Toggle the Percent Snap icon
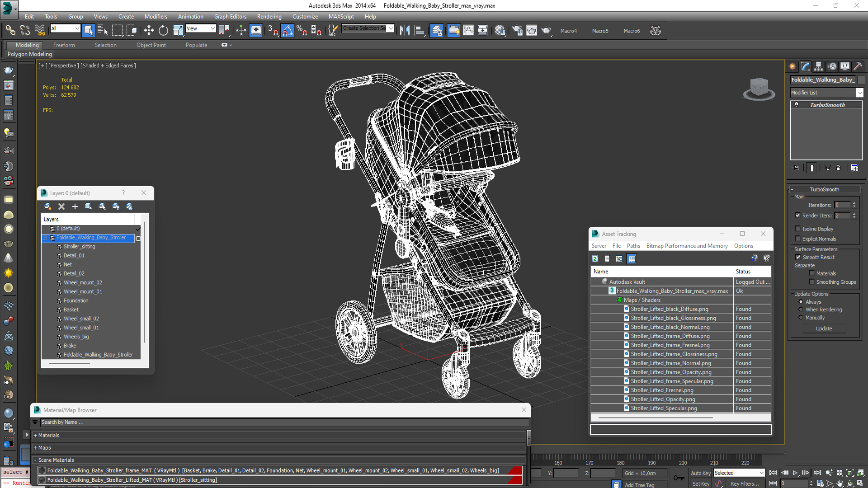 [x=302, y=30]
